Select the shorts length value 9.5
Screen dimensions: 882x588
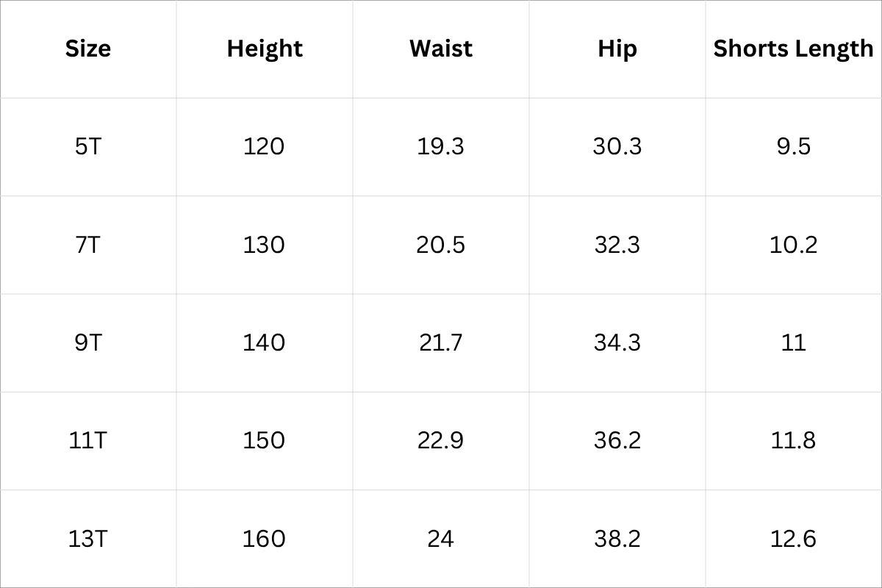(794, 146)
